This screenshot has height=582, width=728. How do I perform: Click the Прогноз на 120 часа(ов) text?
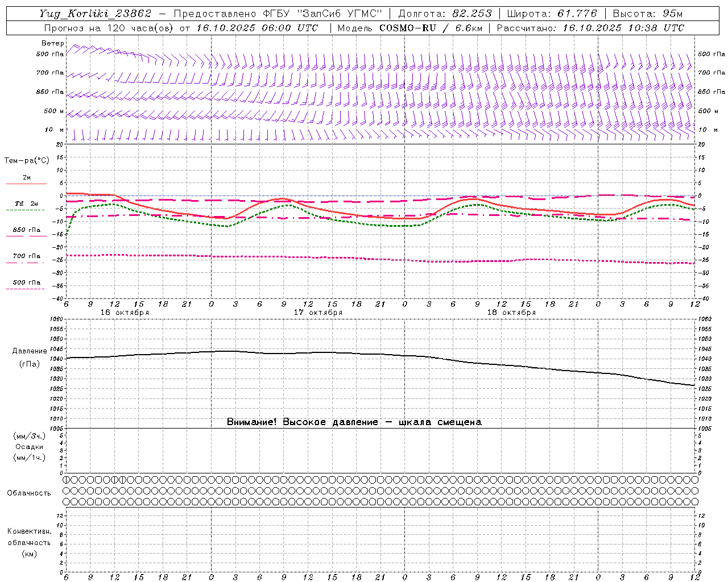(110, 28)
